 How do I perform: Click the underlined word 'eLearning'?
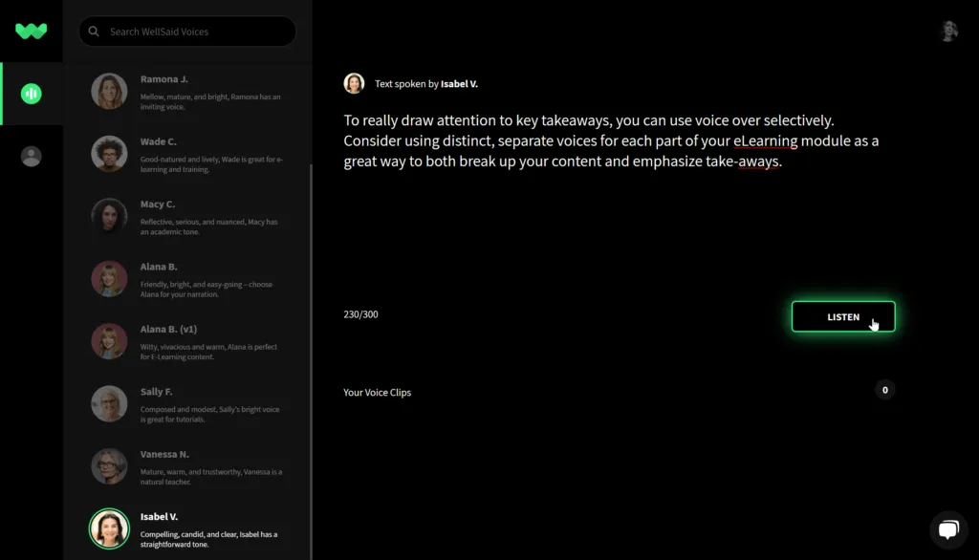coord(766,140)
